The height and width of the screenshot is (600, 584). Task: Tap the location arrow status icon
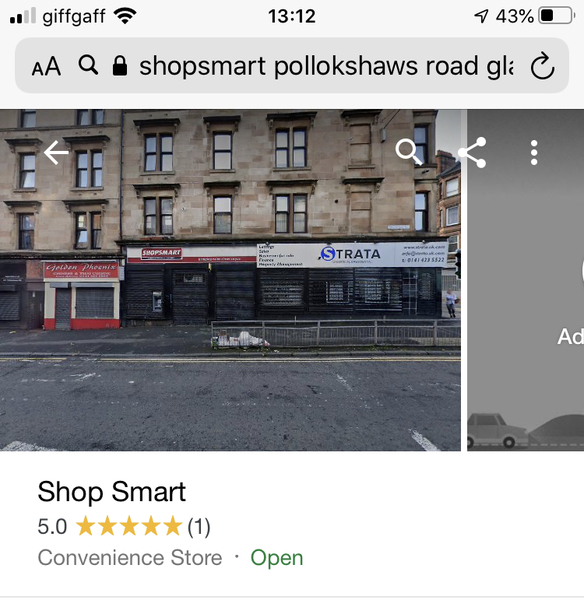481,16
